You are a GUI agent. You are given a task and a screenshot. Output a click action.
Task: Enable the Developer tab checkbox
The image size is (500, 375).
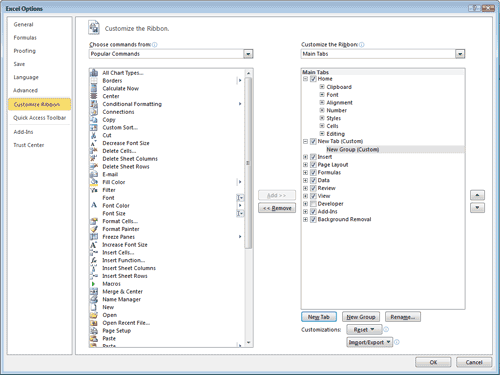313,204
